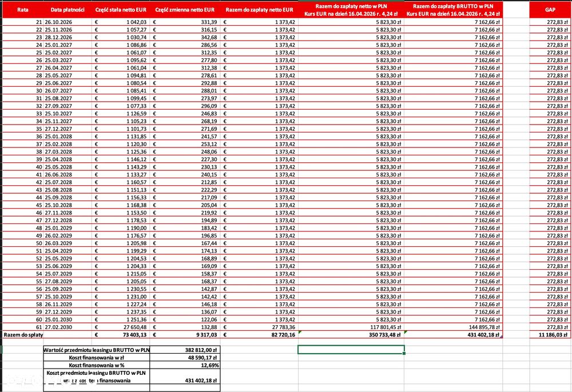Click the GAP total "11 186,03 zł"
The width and height of the screenshot is (572, 392).
tap(550, 335)
